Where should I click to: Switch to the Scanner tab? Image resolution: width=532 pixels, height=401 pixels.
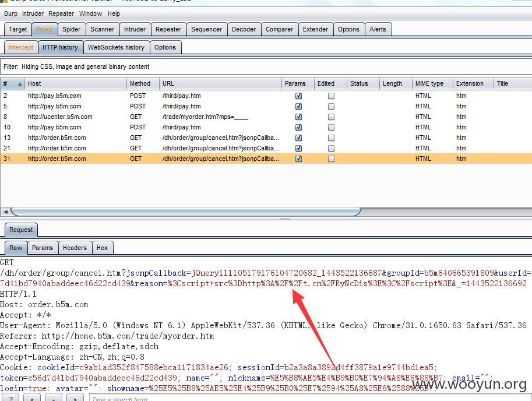(102, 29)
